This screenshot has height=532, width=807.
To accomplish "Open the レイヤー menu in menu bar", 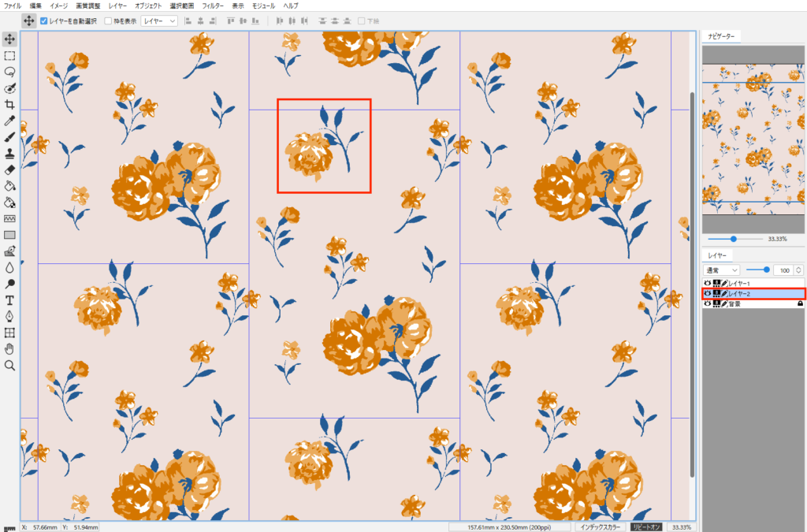I will pyautogui.click(x=117, y=6).
